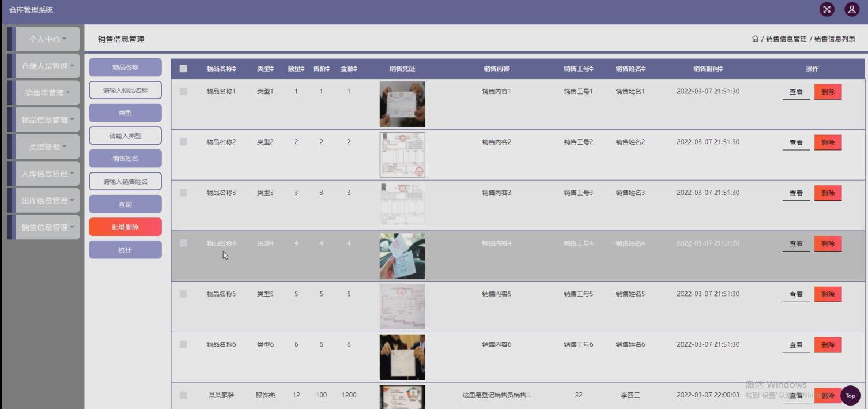Screen dimensions: 868x409
Task: Click the 统计 statistics button
Action: [x=125, y=250]
